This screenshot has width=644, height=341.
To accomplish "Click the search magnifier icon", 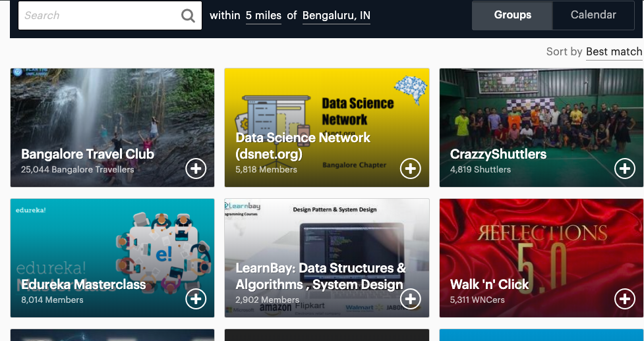I will [188, 16].
